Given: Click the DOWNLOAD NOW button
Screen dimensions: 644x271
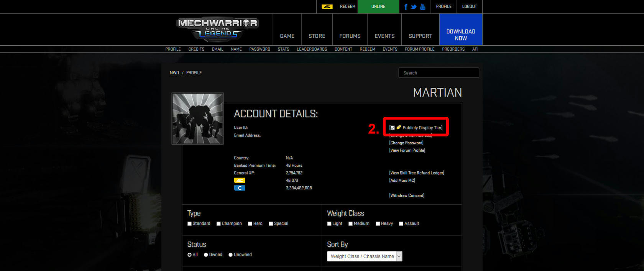Looking at the screenshot, I should point(461,30).
